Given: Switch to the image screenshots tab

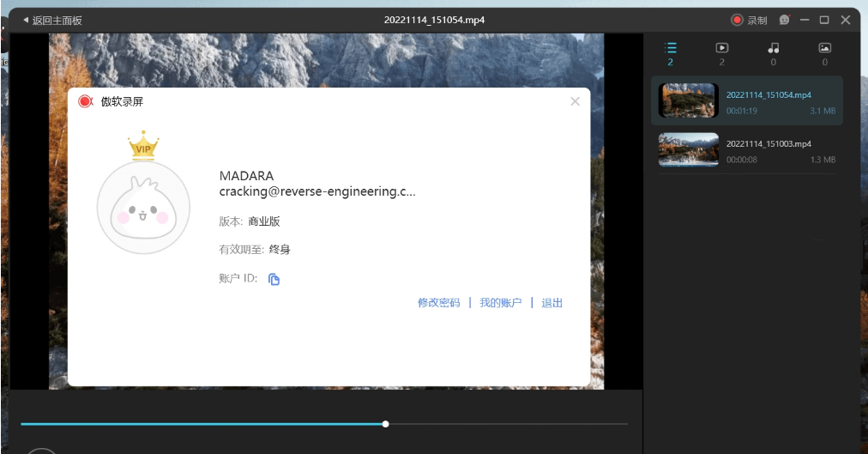Looking at the screenshot, I should point(825,54).
